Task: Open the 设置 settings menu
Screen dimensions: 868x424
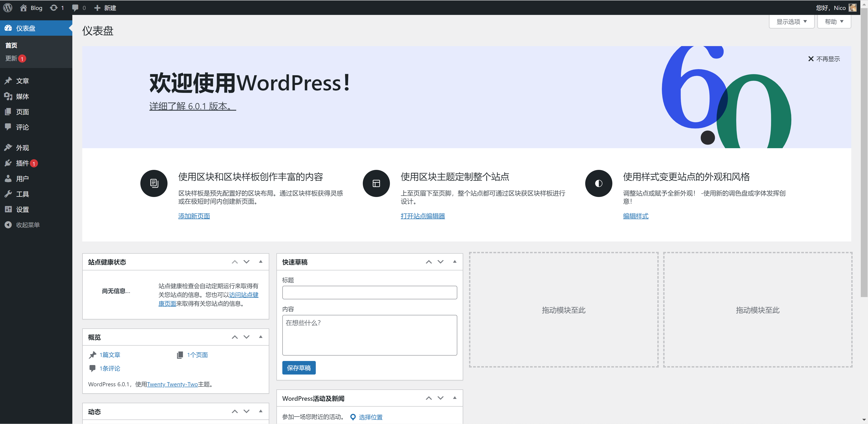Action: tap(22, 209)
